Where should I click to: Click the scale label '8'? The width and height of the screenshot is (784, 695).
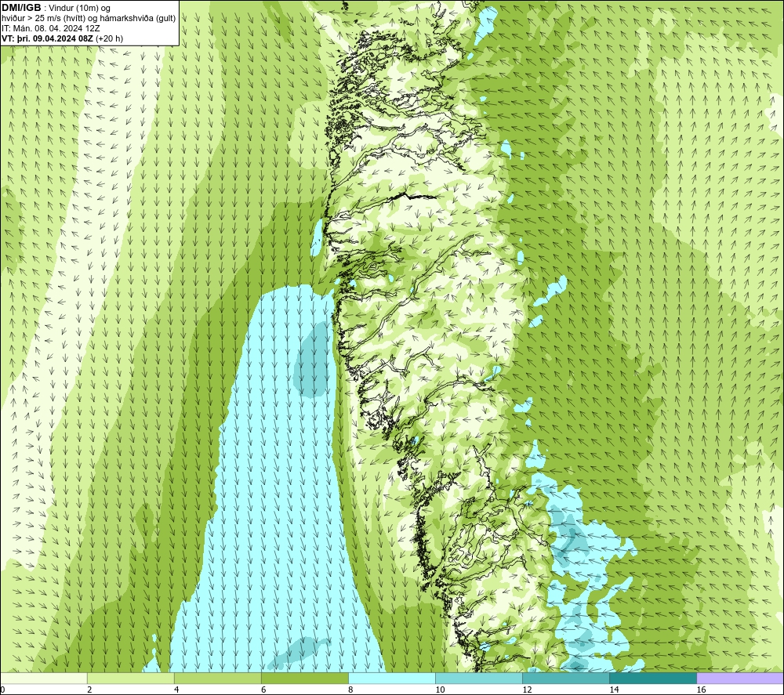350,690
